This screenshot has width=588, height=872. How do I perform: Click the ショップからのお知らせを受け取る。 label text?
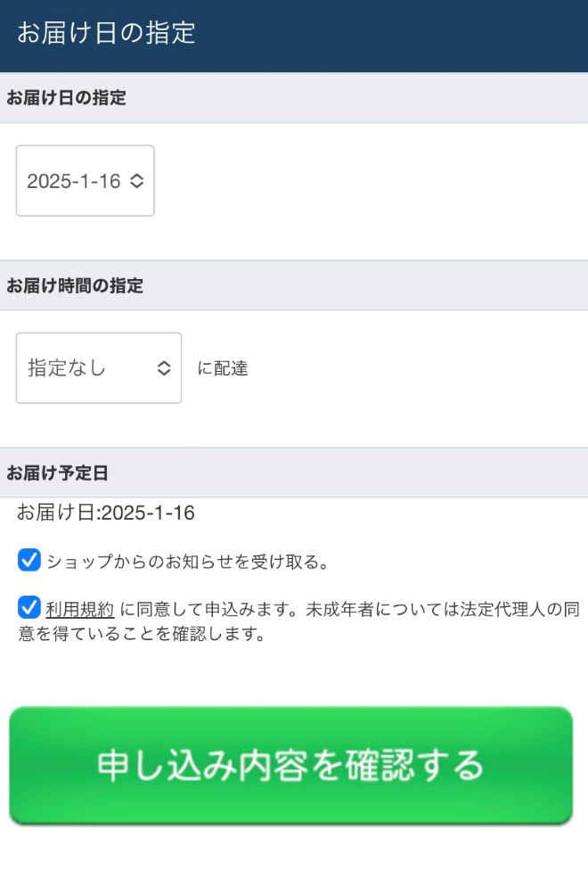189,563
